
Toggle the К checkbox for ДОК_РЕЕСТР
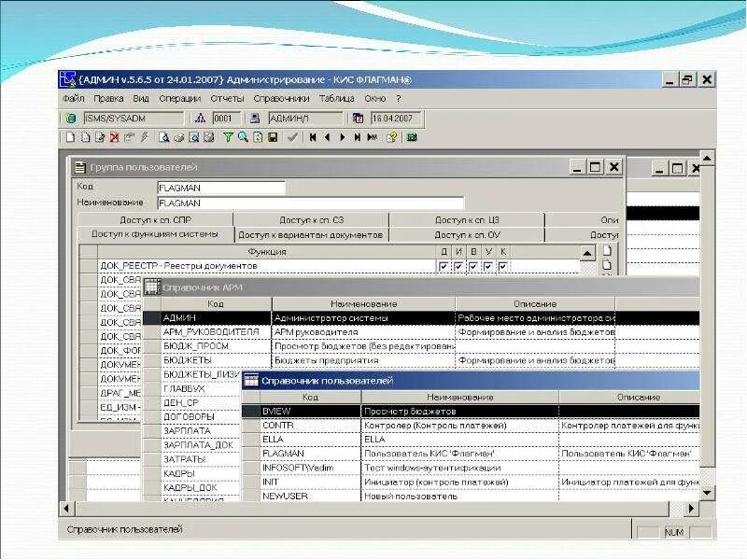[502, 266]
